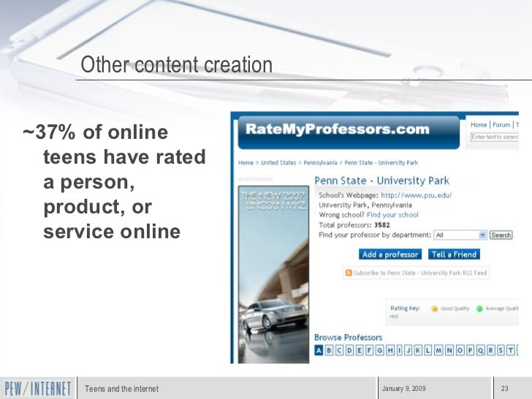
Task: Select letter R in Browse Professors
Action: 491,350
